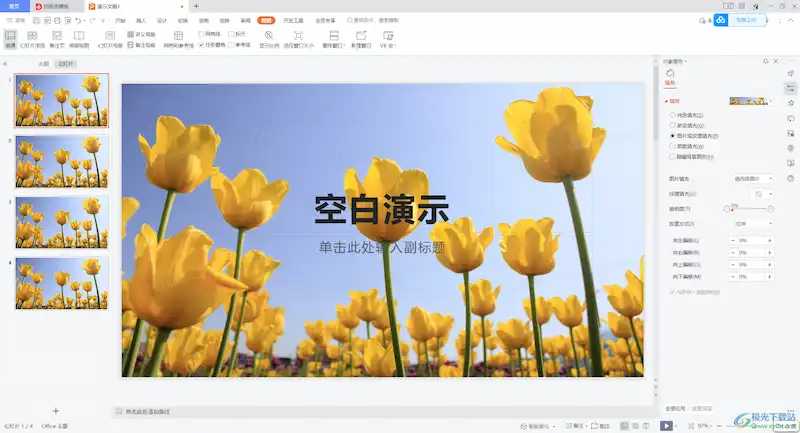Click the star icon in right sidebar
This screenshot has width=800, height=433.
[790, 103]
